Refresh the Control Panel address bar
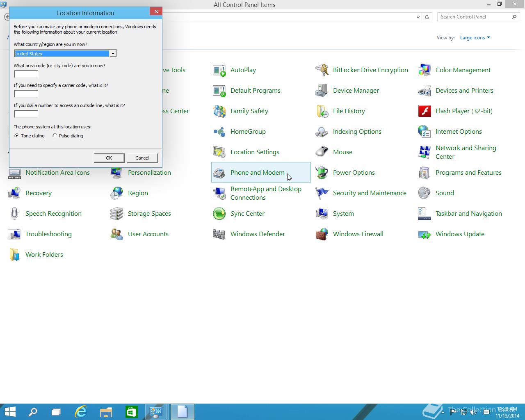This screenshot has height=420, width=525. coord(427,17)
